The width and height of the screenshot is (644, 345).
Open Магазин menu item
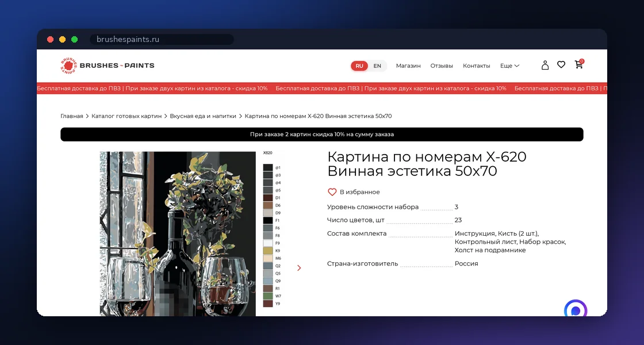[408, 66]
